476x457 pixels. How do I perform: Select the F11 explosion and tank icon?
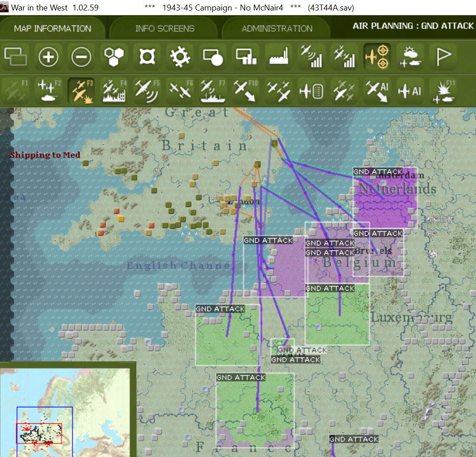[x=443, y=91]
